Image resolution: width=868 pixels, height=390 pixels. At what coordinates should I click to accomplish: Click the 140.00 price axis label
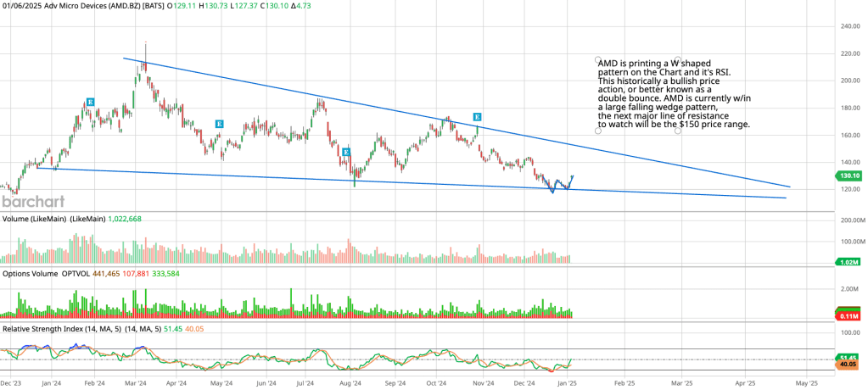click(x=848, y=162)
